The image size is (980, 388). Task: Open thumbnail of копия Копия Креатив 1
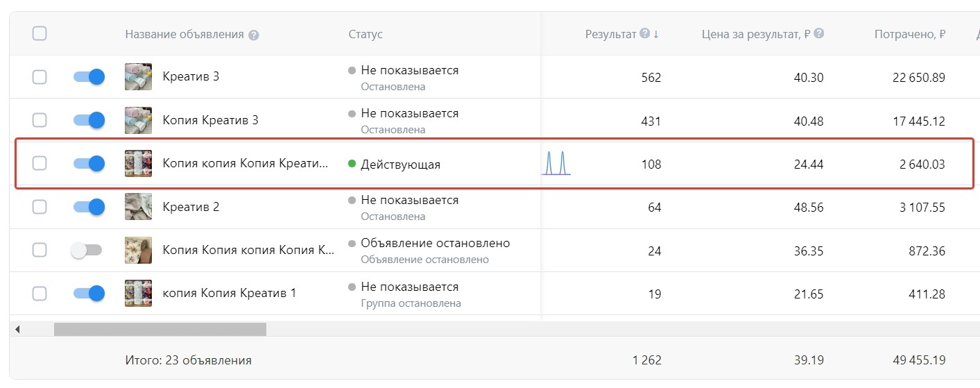tap(138, 294)
